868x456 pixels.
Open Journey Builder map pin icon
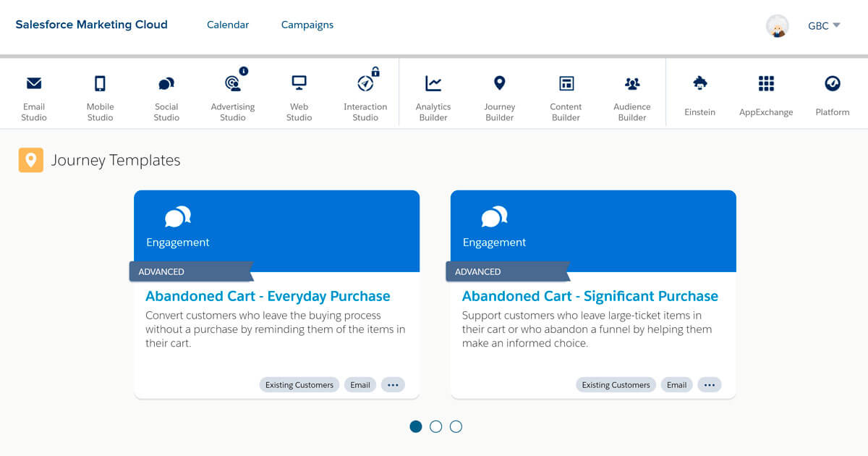point(499,83)
